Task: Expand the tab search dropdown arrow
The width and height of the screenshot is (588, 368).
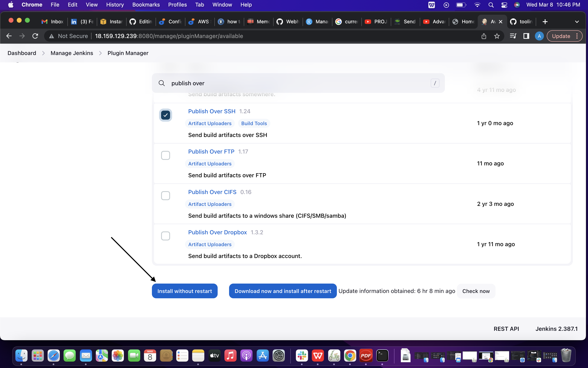Action: click(x=577, y=22)
